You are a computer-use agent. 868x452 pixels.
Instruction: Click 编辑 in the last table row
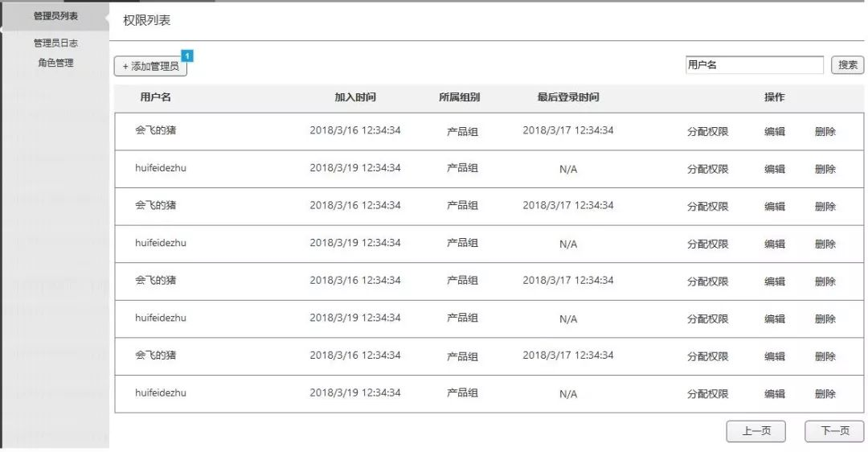point(775,394)
